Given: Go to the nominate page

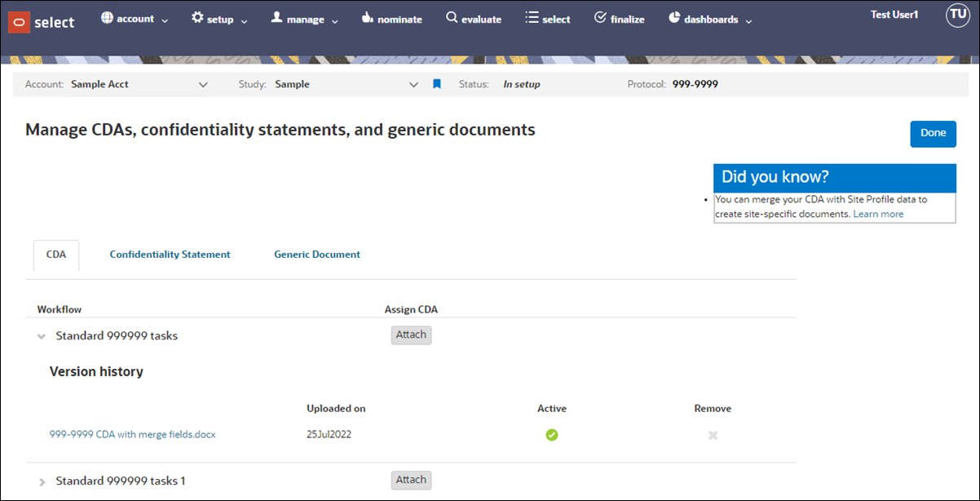Looking at the screenshot, I should point(391,19).
